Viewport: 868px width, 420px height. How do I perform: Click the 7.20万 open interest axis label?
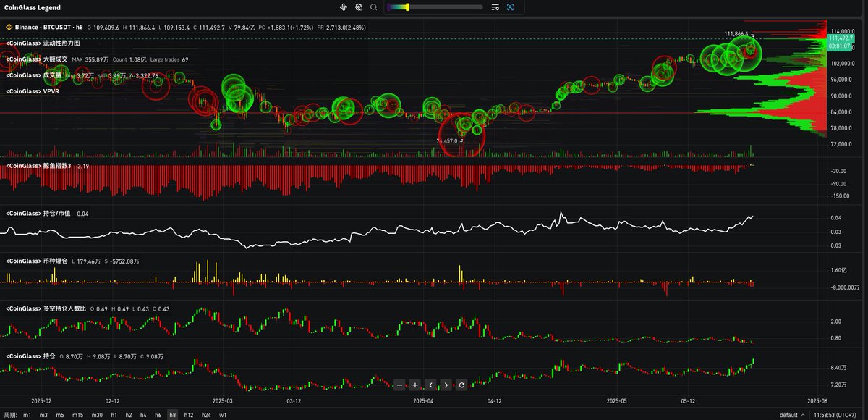[x=840, y=385]
